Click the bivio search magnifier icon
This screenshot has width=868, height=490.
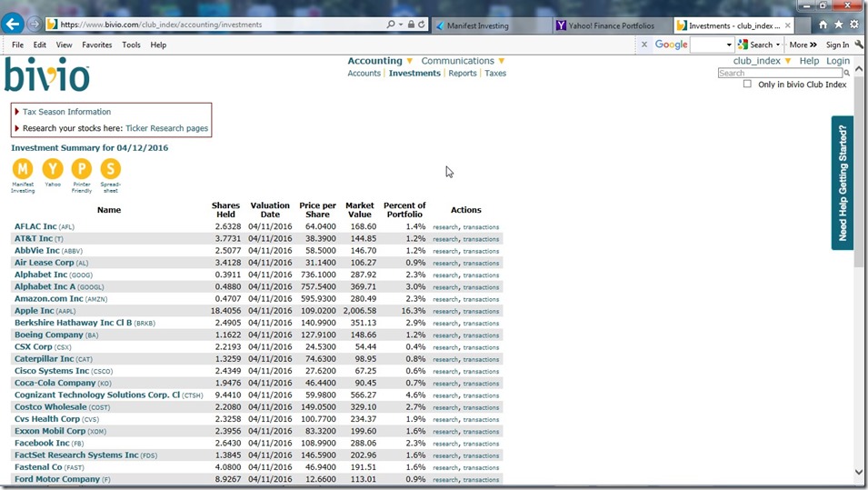pyautogui.click(x=846, y=73)
